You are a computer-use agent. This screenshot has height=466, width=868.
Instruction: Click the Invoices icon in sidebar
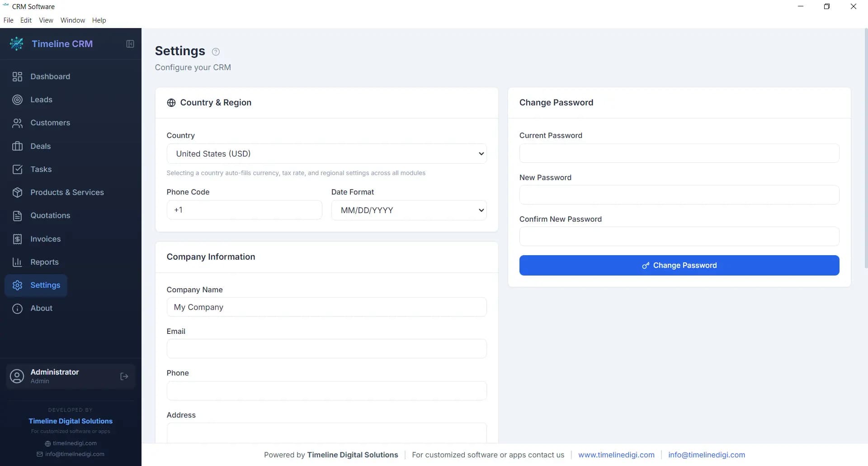pyautogui.click(x=17, y=239)
